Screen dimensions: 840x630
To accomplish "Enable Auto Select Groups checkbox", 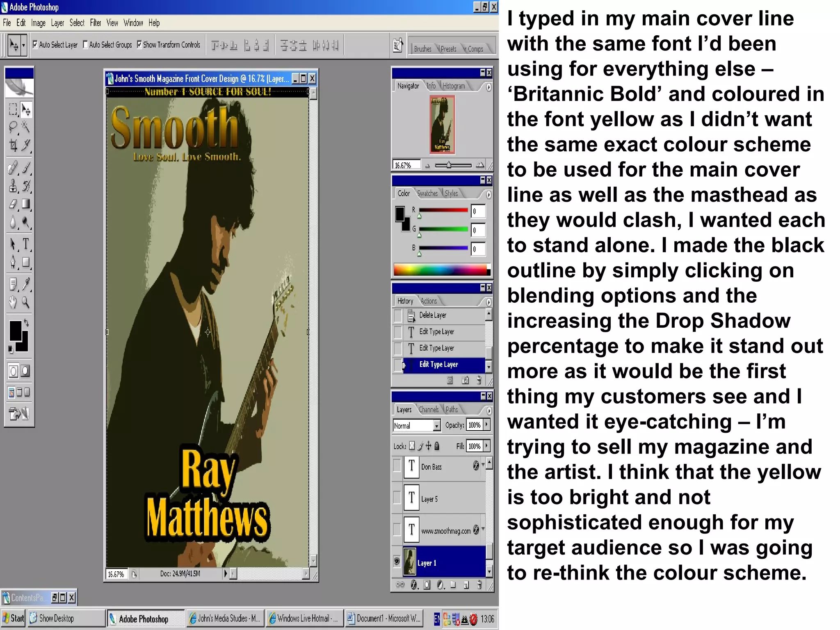I will pos(85,44).
